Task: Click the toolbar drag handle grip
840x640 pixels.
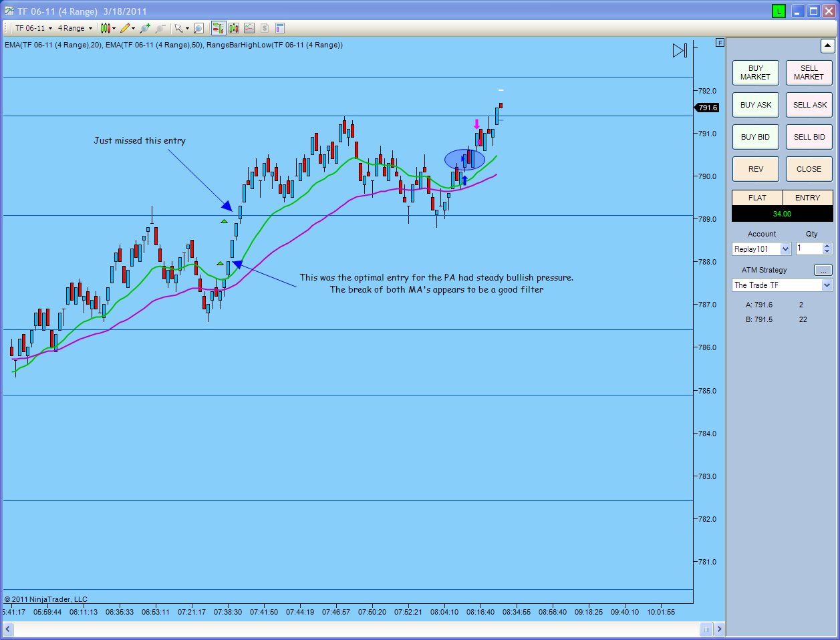Action: point(7,28)
